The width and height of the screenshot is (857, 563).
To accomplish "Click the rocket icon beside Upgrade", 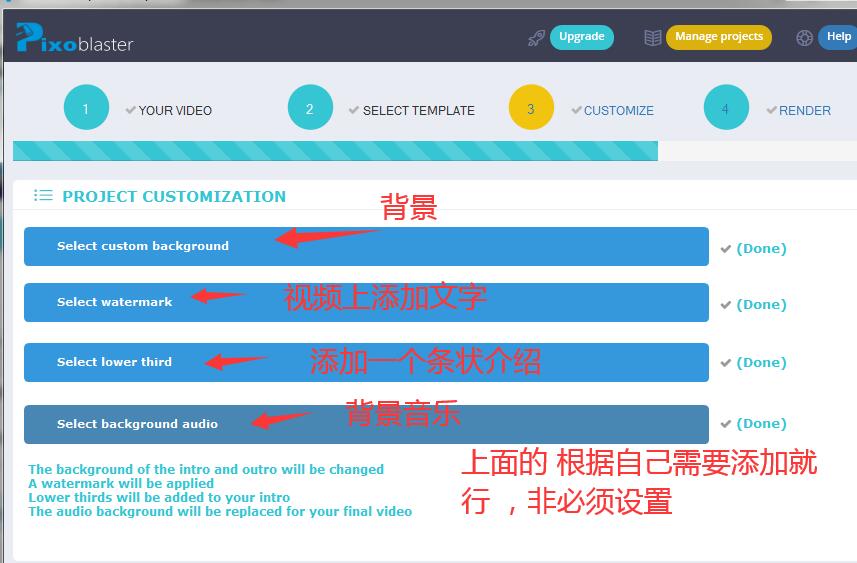I will point(536,38).
